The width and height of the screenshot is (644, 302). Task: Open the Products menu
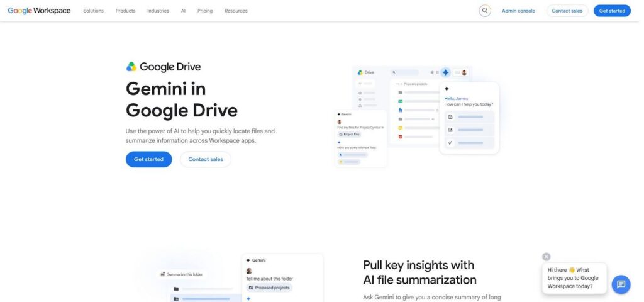click(x=125, y=11)
